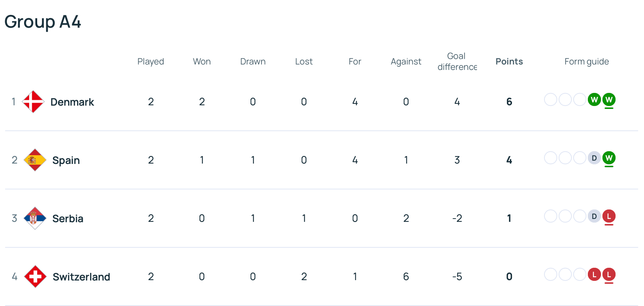
Task: Click Spain's green W form badge
Action: (609, 158)
